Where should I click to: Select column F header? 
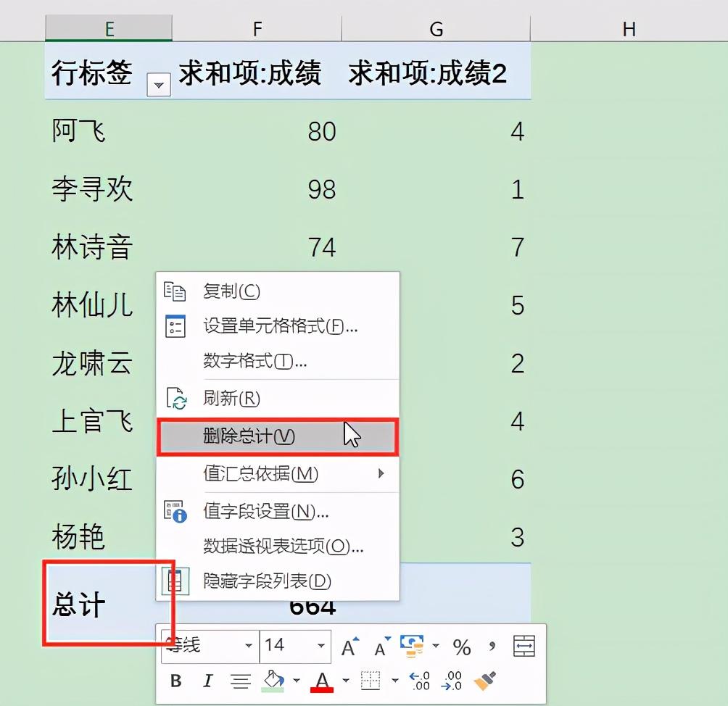click(x=257, y=29)
